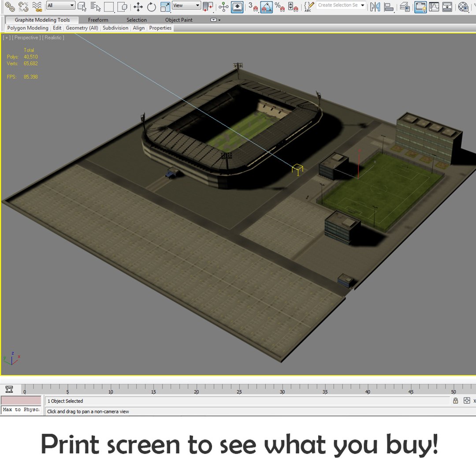Activate the Select and Rotate tool
This screenshot has width=476, height=476.
pyautogui.click(x=152, y=6)
